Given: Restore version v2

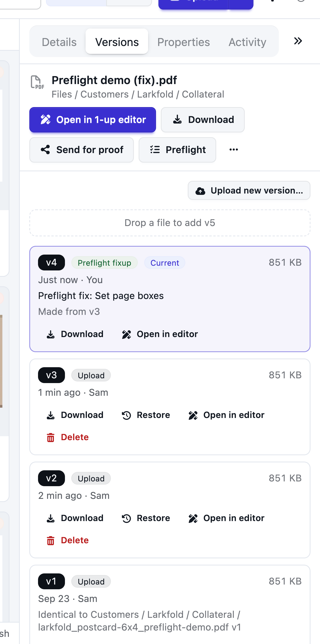Looking at the screenshot, I should tap(146, 518).
